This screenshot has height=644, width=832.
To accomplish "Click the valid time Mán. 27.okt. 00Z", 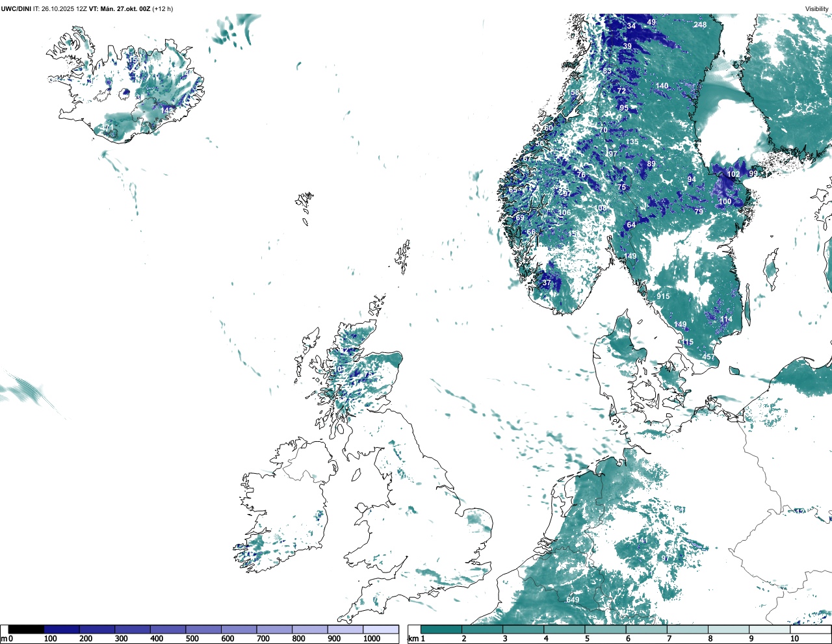I will pyautogui.click(x=124, y=8).
